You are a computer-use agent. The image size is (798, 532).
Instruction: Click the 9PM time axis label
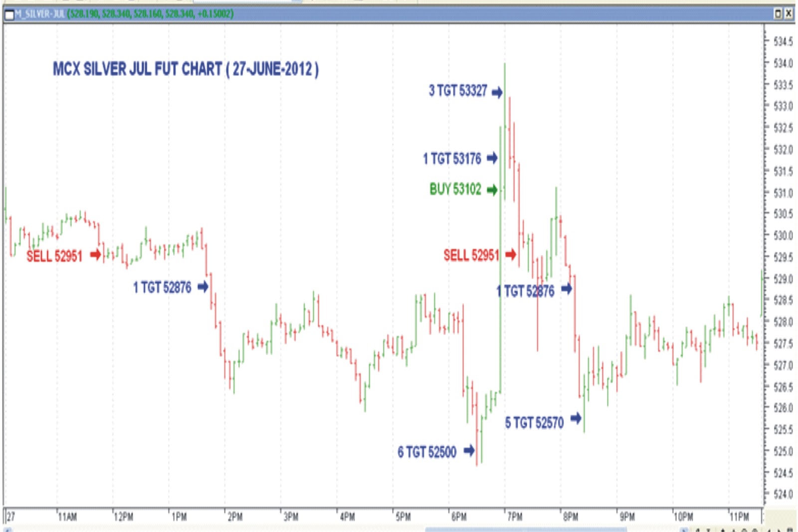627,517
